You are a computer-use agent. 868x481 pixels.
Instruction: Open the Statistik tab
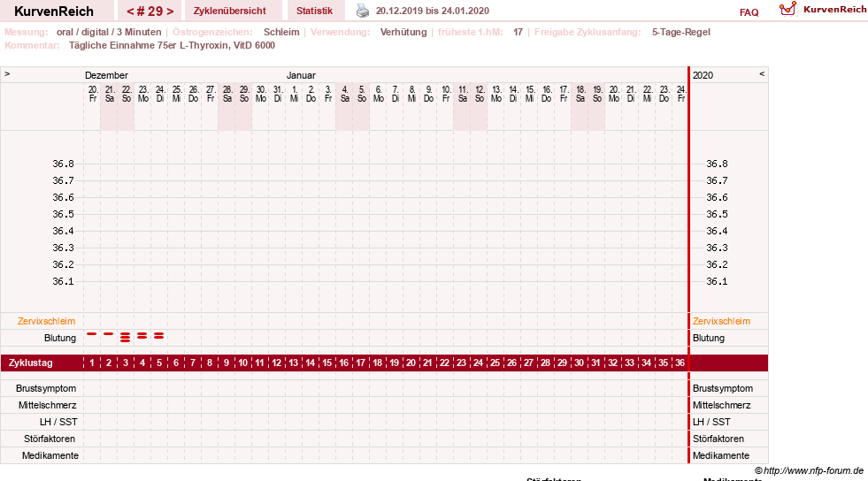click(314, 11)
